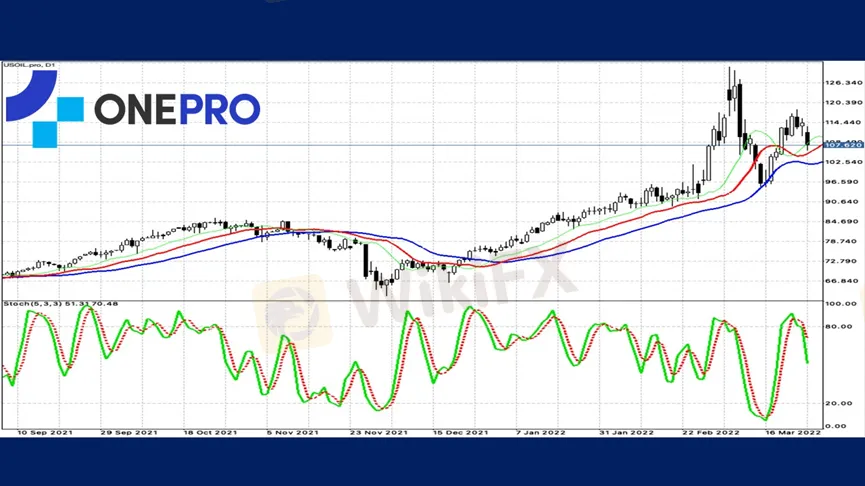Click the 18 Oct 2021 date label
The height and width of the screenshot is (486, 865).
tap(211, 432)
